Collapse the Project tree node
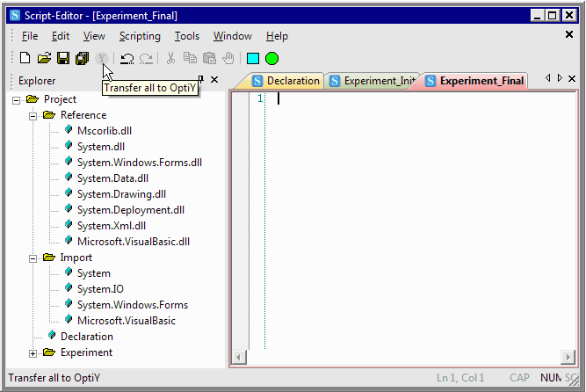Screen dimensions: 586x392 pos(17,99)
